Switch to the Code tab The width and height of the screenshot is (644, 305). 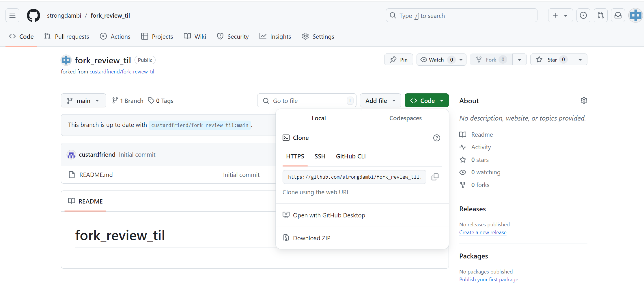[21, 37]
